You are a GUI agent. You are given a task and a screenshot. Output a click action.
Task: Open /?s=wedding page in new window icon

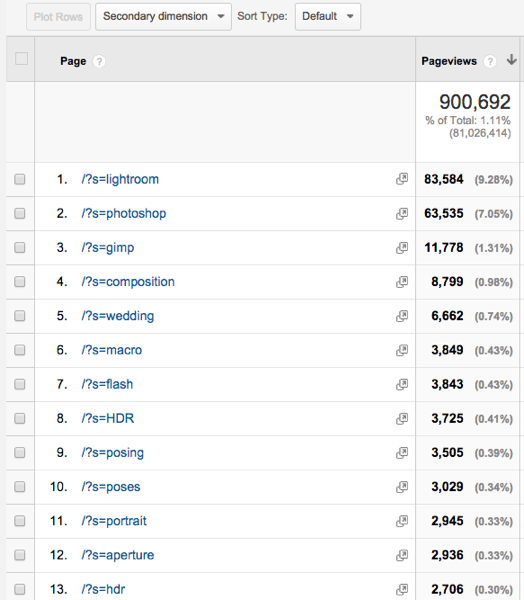tap(402, 316)
